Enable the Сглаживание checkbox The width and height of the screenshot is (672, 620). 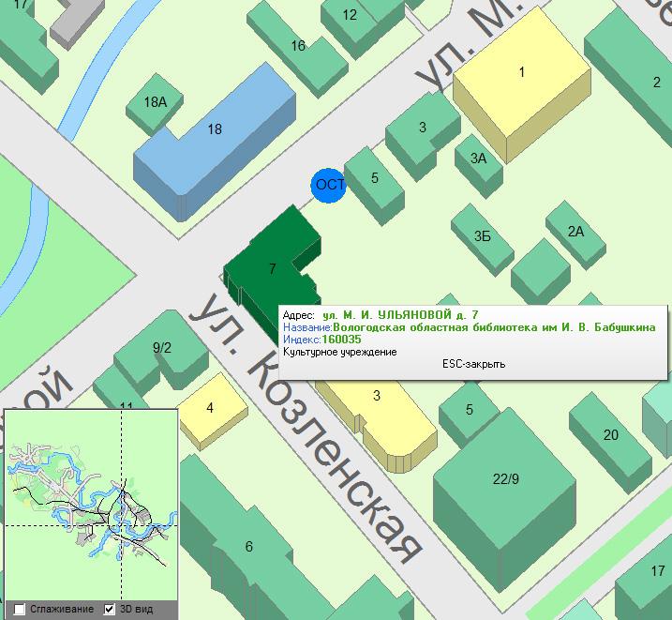coord(20,609)
